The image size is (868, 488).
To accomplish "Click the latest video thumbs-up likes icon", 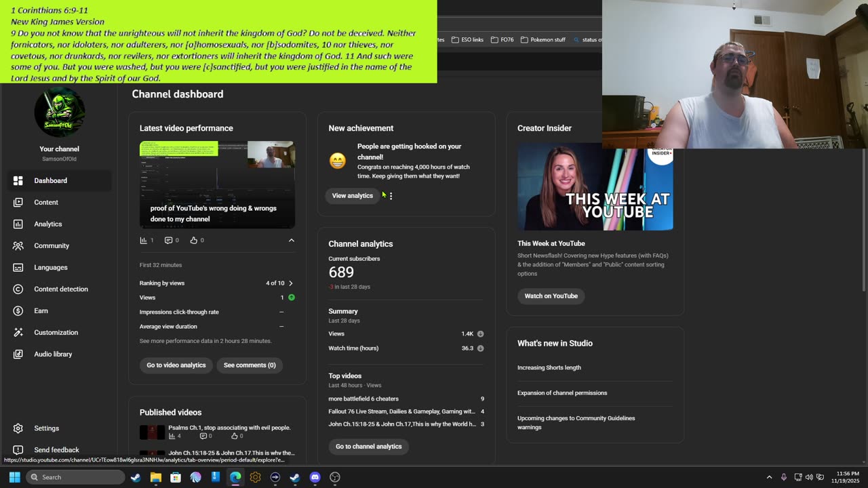I will coord(193,240).
